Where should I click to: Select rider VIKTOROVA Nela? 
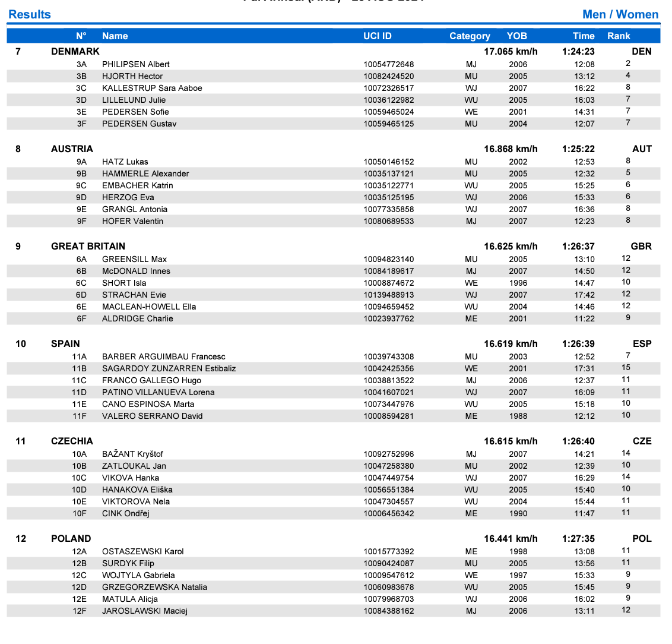coord(136,501)
